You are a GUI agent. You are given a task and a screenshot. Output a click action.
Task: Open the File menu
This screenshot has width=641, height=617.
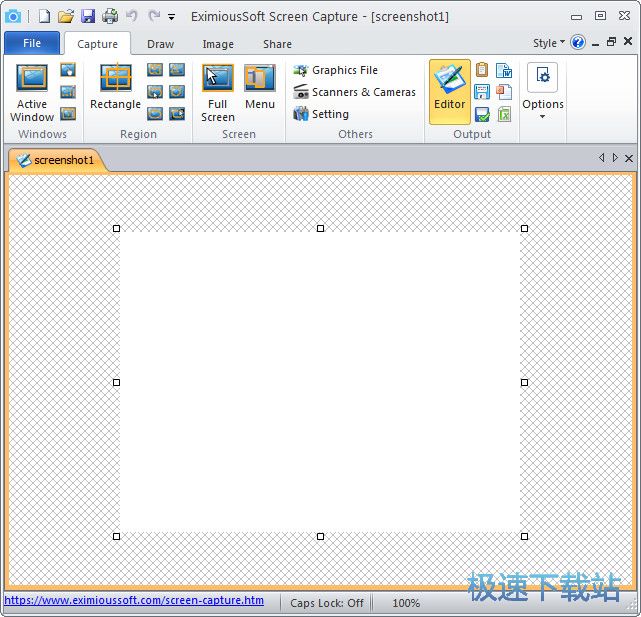32,43
